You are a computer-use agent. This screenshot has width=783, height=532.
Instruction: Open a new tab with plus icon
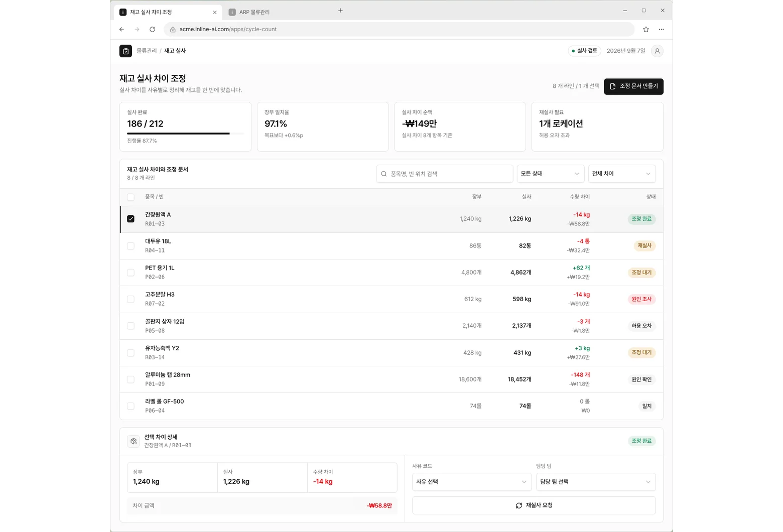coord(340,11)
